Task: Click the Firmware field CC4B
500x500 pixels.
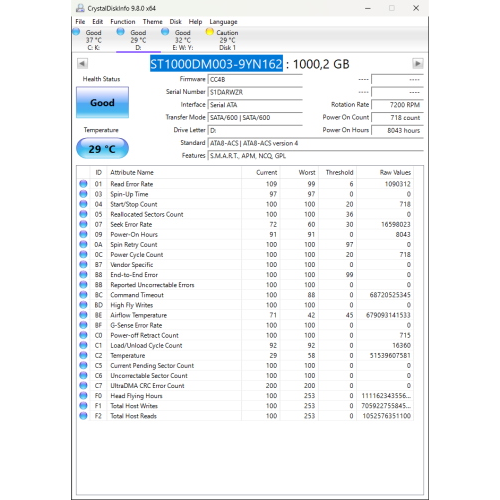Action: click(255, 79)
